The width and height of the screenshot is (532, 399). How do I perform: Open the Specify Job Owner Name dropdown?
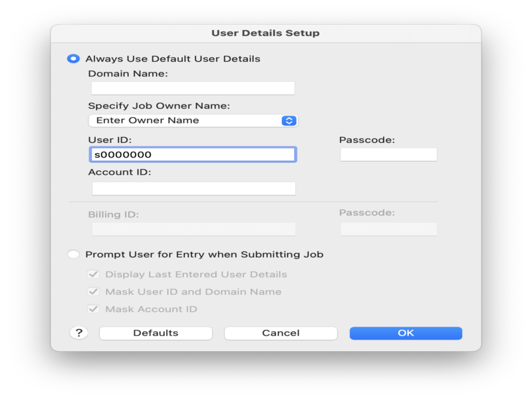tap(193, 120)
